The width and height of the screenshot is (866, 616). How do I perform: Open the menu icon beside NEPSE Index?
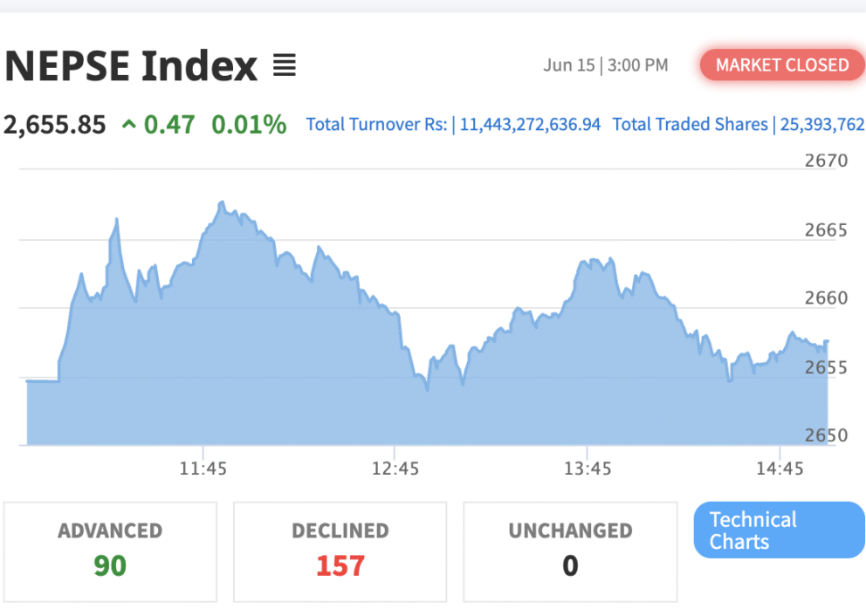[285, 65]
